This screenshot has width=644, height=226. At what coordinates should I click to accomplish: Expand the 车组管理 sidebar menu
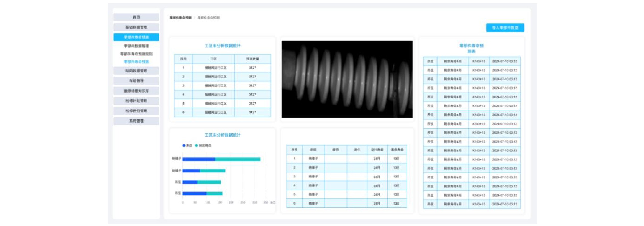point(136,81)
